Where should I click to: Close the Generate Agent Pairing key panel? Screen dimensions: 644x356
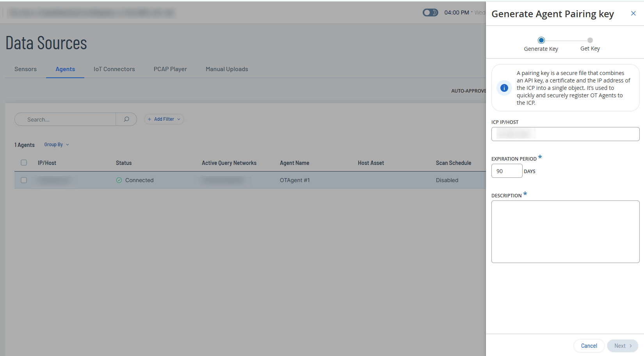click(x=633, y=14)
